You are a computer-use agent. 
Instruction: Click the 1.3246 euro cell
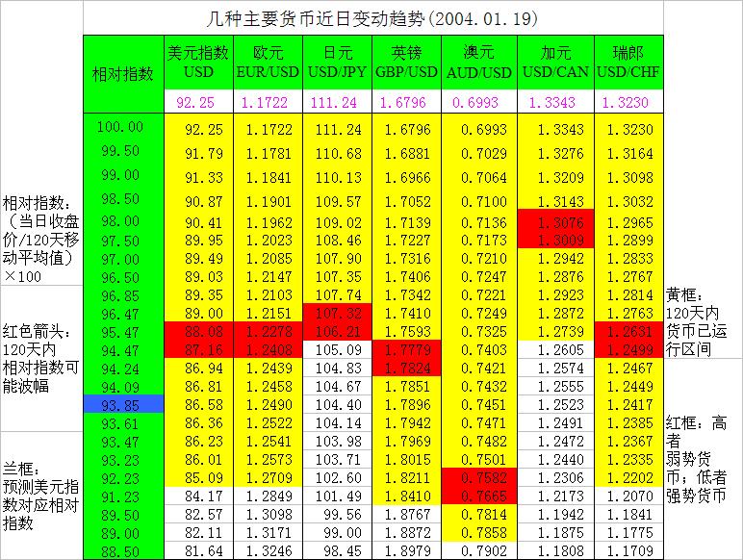pos(269,551)
